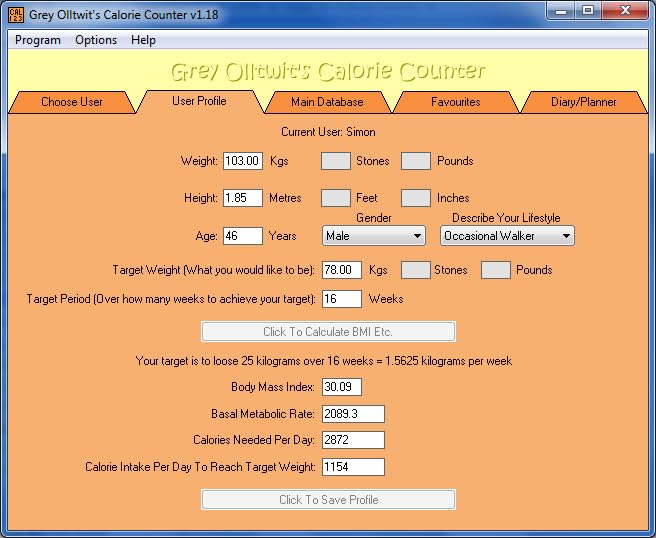
Task: Click the height Inches input box
Action: pos(415,198)
